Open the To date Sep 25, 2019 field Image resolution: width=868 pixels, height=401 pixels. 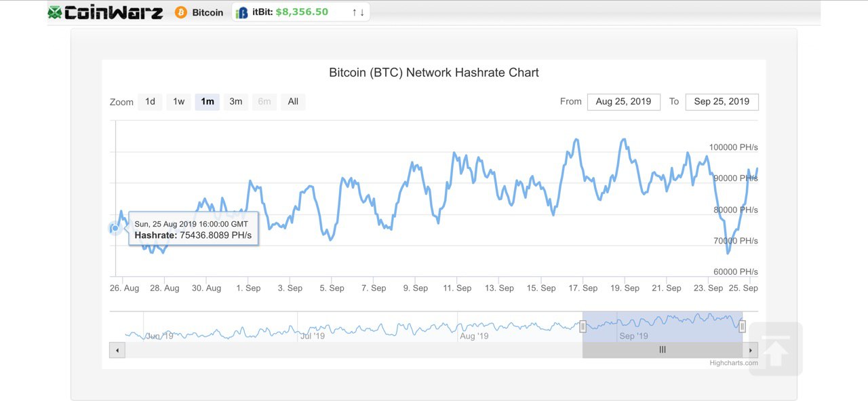[722, 102]
